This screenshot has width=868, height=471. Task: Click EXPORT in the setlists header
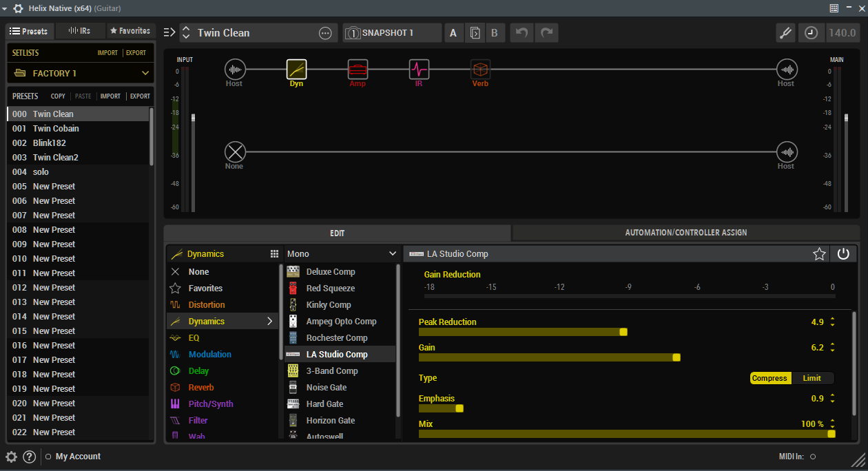pyautogui.click(x=136, y=53)
